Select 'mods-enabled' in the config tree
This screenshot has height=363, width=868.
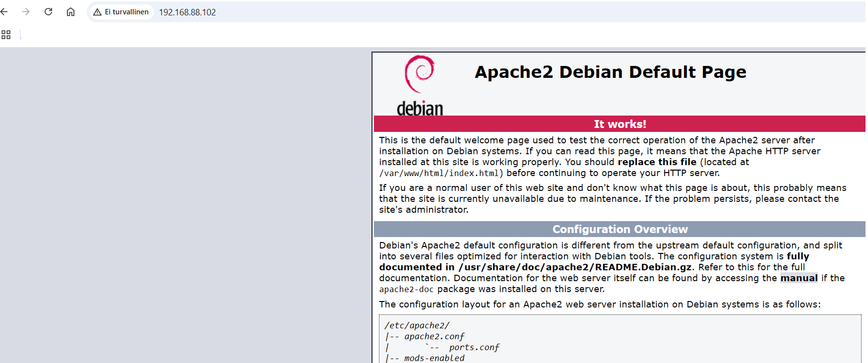[x=434, y=358]
